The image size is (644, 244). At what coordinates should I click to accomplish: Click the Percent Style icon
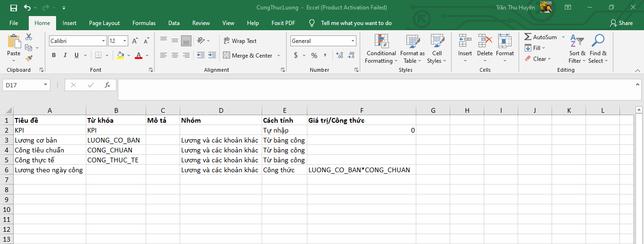coord(314,55)
